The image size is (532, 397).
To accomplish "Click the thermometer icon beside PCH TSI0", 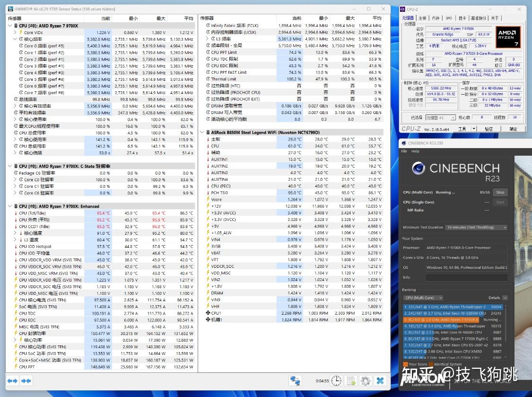I will (208, 193).
